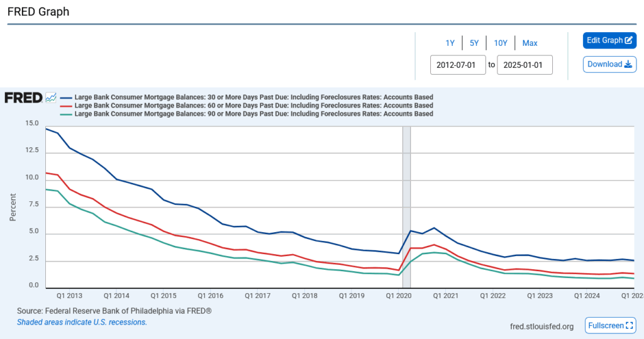
Task: Click the fred.stlouisfed.org text
Action: point(541,326)
